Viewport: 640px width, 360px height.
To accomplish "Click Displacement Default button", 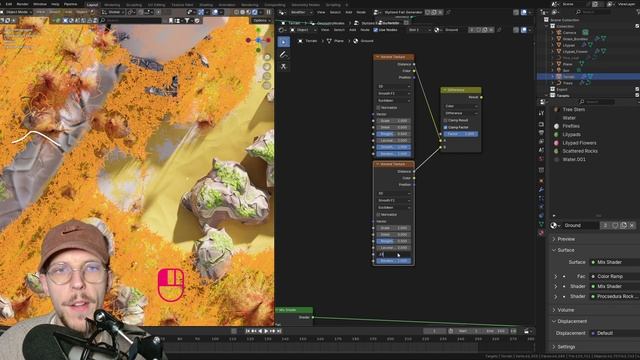I will [x=615, y=333].
